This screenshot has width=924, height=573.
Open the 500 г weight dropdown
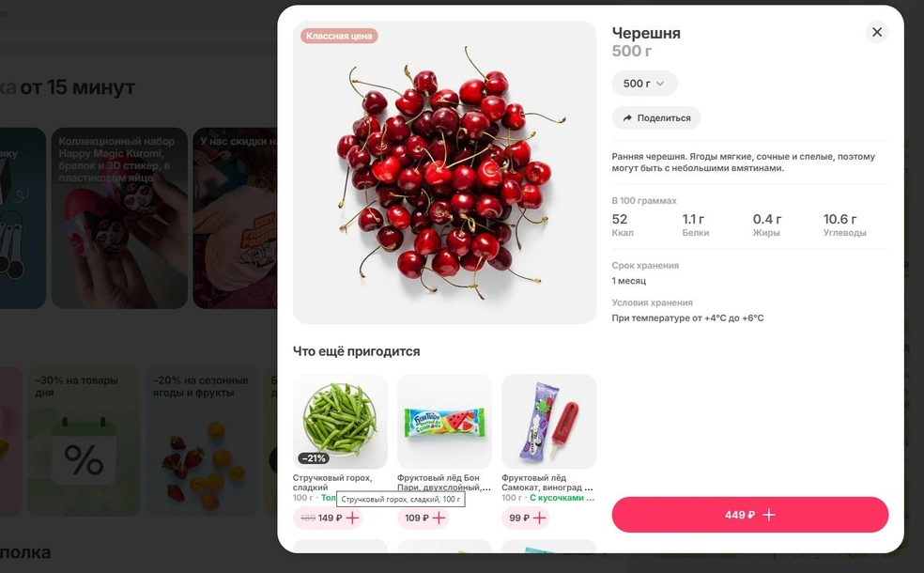644,83
